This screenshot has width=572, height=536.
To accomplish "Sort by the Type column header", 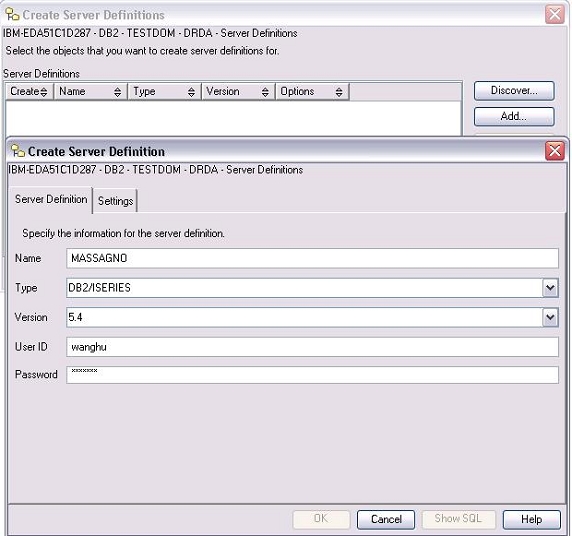I will [165, 91].
